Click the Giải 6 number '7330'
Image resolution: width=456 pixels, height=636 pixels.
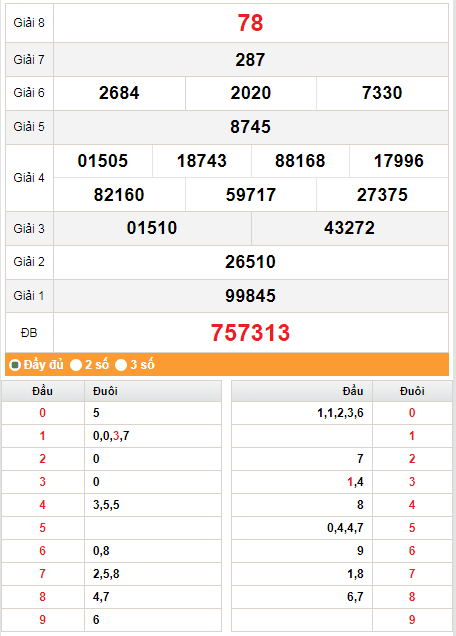(x=382, y=93)
